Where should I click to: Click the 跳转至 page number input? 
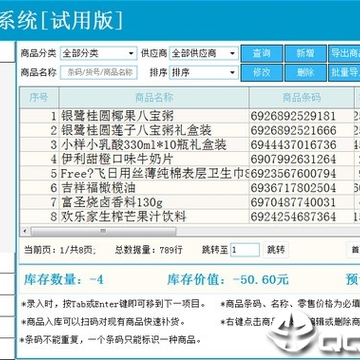coord(245,250)
